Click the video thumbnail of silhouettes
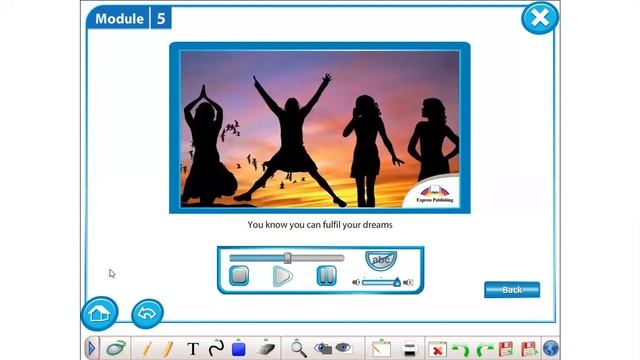This screenshot has height=360, width=640. (320, 128)
